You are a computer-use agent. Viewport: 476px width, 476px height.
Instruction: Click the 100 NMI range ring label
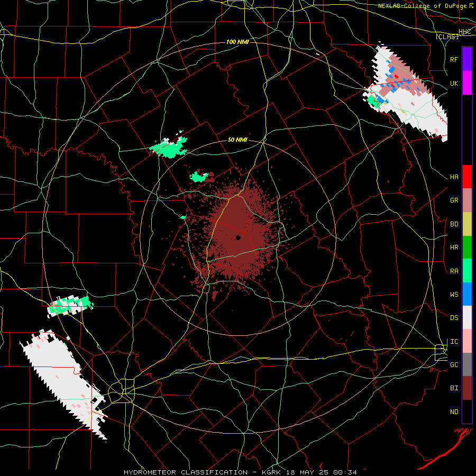click(x=237, y=42)
